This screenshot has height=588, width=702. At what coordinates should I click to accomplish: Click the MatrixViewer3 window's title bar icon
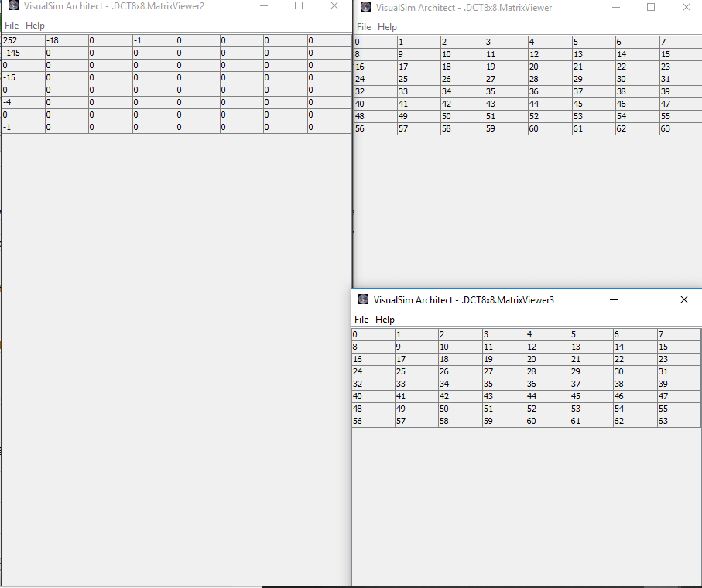[x=363, y=299]
